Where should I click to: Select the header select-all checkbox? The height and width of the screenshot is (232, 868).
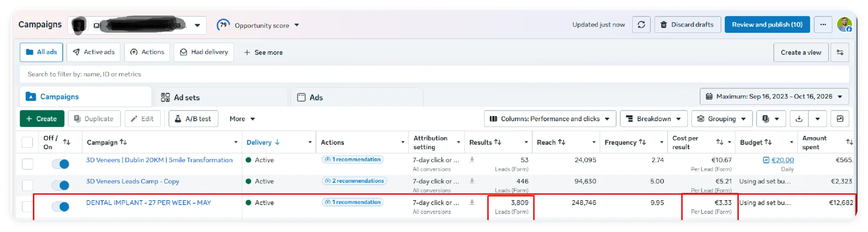[27, 142]
